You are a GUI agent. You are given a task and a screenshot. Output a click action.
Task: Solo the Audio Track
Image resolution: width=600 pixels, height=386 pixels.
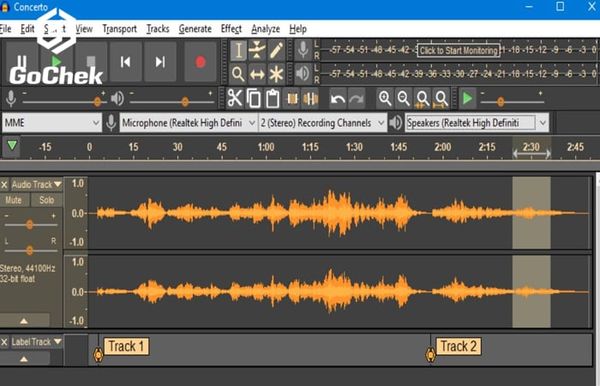(x=46, y=200)
